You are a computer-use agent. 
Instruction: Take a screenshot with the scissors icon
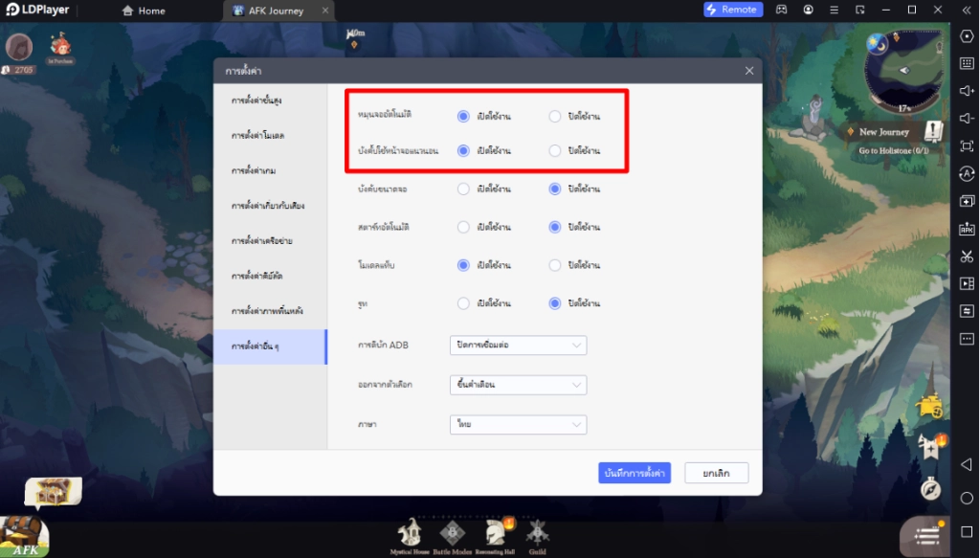(x=967, y=257)
